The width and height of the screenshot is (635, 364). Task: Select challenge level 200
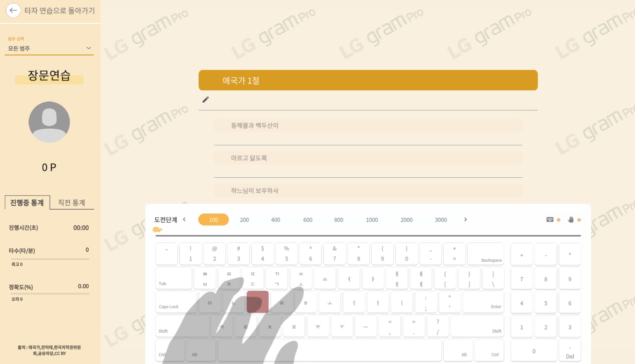tap(244, 220)
